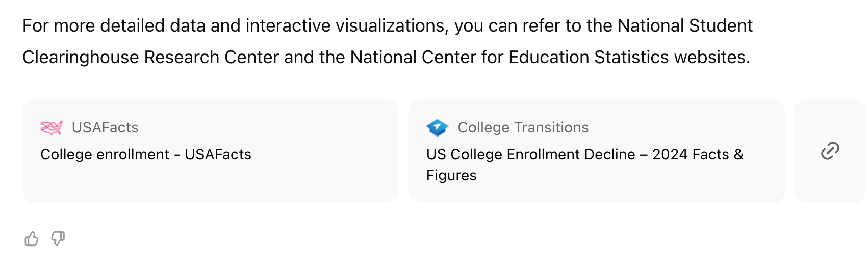The height and width of the screenshot is (273, 868).
Task: Click blank area of College Transitions card
Action: pyautogui.click(x=637, y=187)
